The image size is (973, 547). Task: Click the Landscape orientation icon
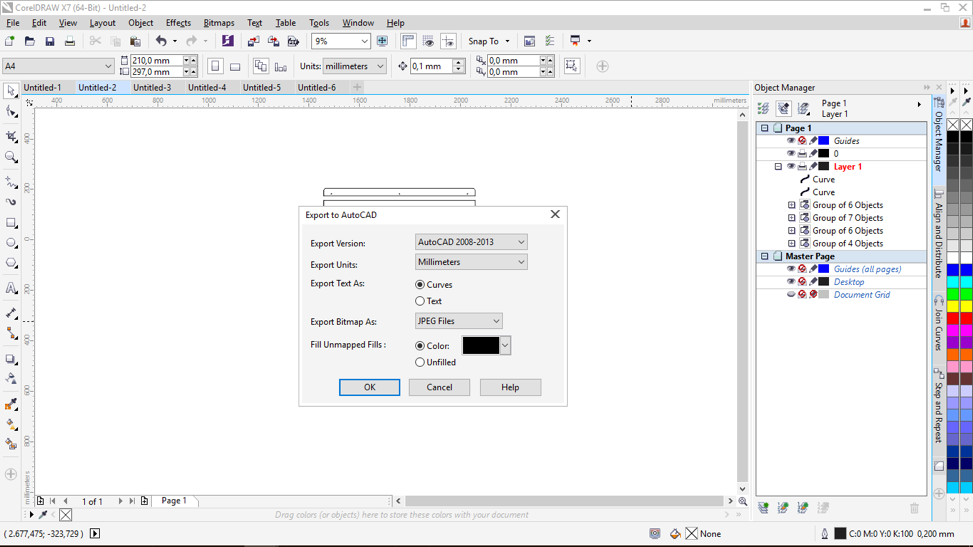point(235,66)
